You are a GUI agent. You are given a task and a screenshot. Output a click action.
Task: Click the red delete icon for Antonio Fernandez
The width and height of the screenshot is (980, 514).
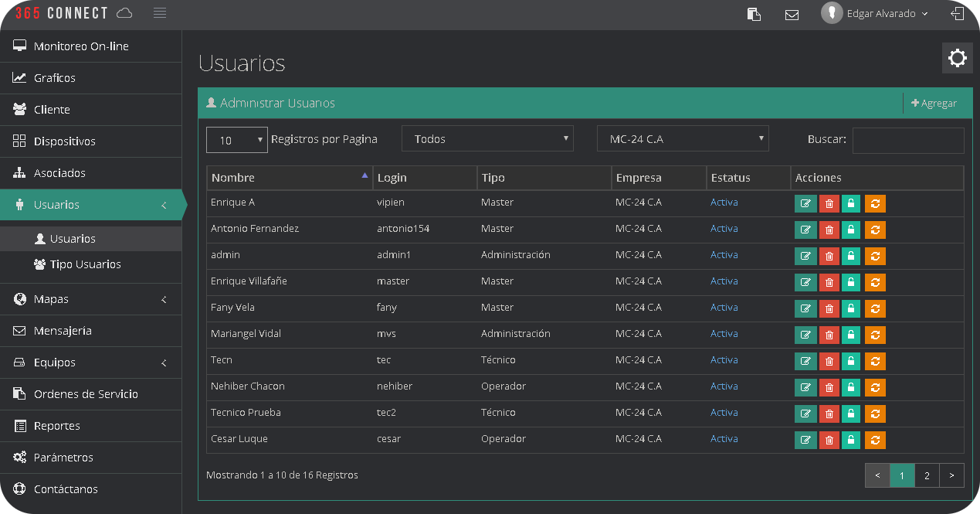[x=829, y=230]
